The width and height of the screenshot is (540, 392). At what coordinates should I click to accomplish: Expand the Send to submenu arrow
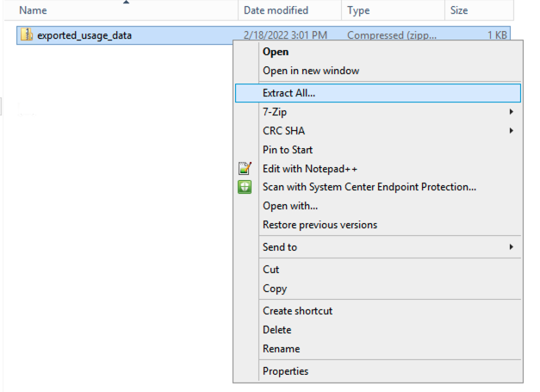tap(512, 247)
